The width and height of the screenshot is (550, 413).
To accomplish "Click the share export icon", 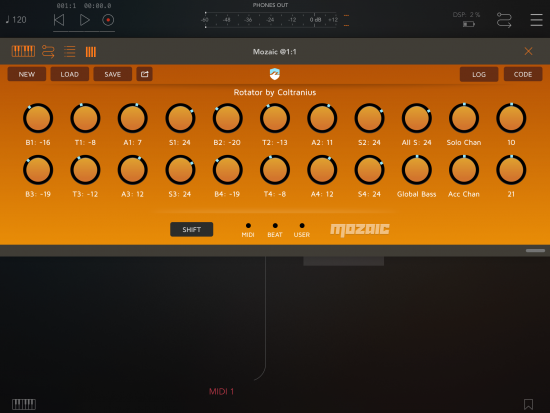I will coord(145,74).
